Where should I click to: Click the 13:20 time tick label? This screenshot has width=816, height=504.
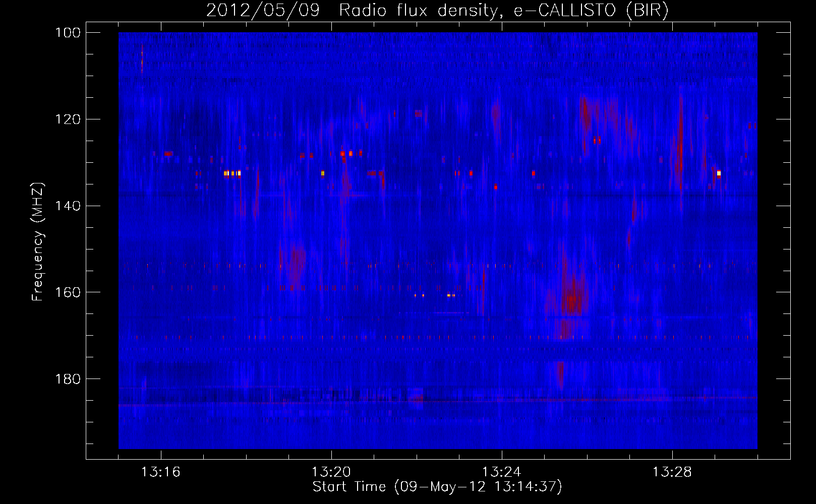pyautogui.click(x=331, y=472)
